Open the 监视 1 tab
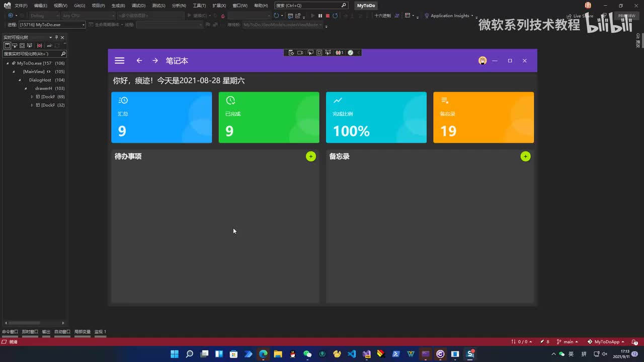The width and height of the screenshot is (644, 362). pyautogui.click(x=100, y=332)
